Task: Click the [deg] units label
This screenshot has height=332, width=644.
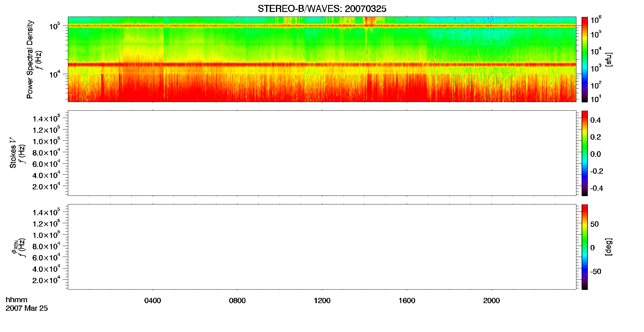Action: (608, 247)
